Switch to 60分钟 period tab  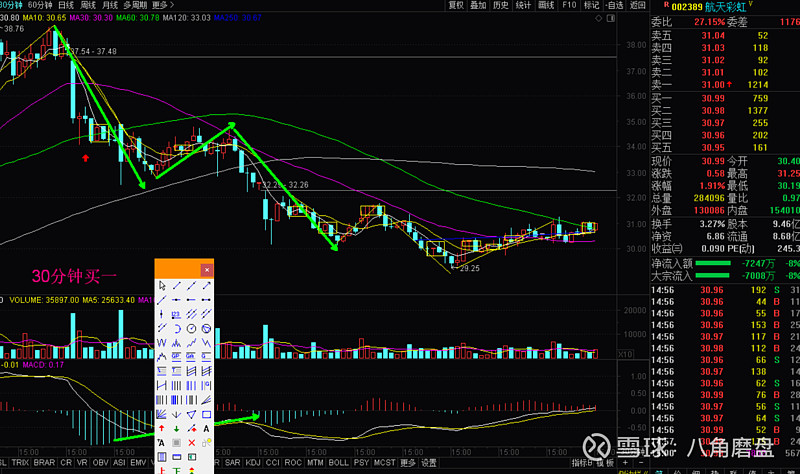40,5
